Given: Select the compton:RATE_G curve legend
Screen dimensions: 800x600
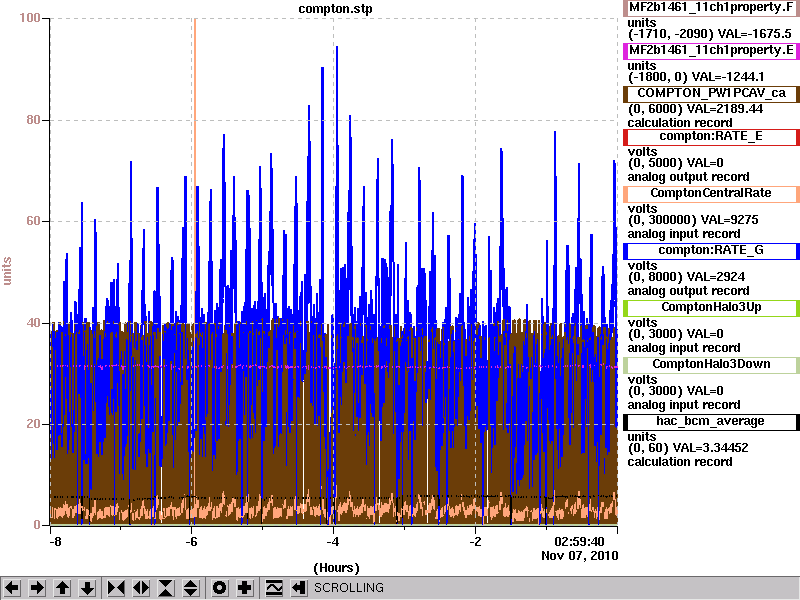Looking at the screenshot, I should (x=711, y=251).
